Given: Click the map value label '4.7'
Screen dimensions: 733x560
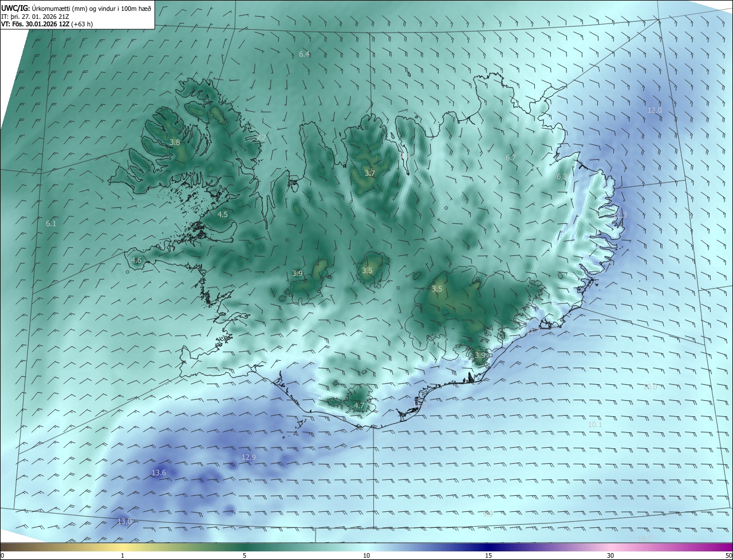Looking at the screenshot, I should coord(359,405).
